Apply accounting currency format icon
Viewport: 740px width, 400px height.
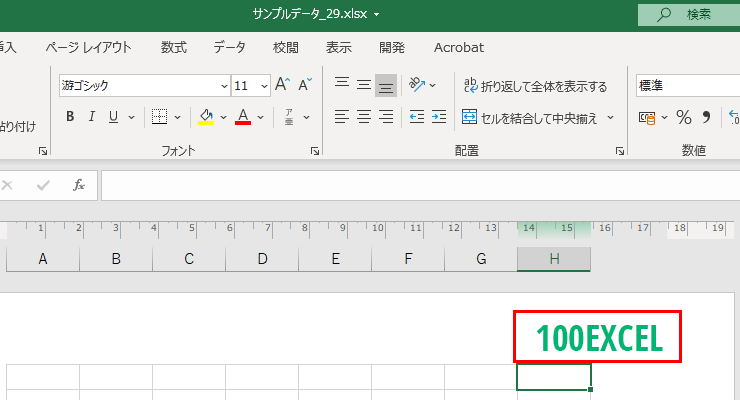647,117
